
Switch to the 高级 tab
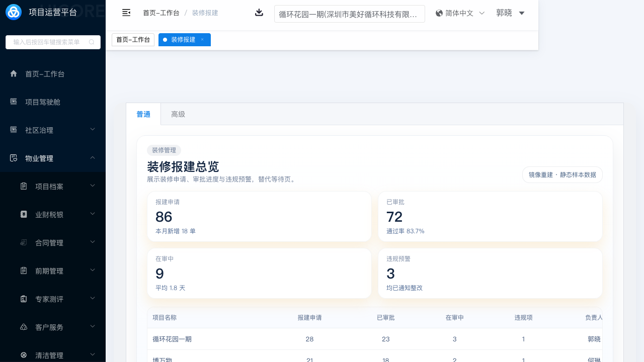pyautogui.click(x=178, y=114)
